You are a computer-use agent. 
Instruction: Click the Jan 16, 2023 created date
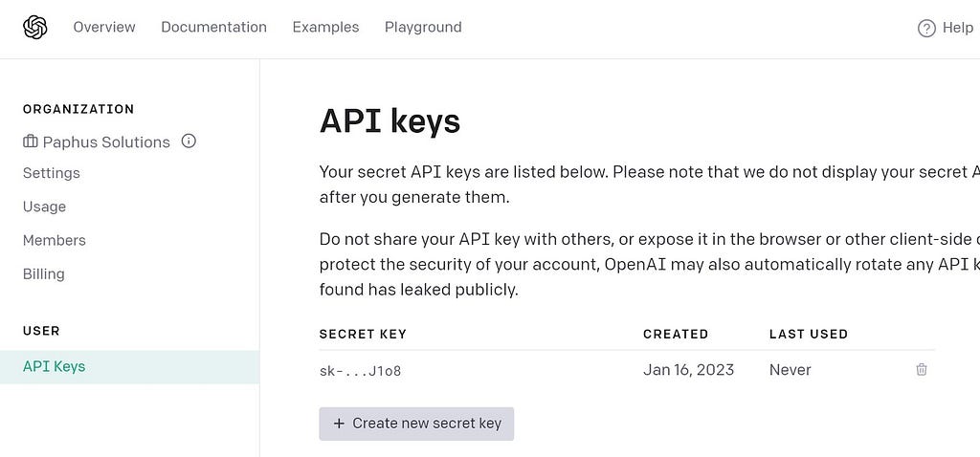pos(688,370)
